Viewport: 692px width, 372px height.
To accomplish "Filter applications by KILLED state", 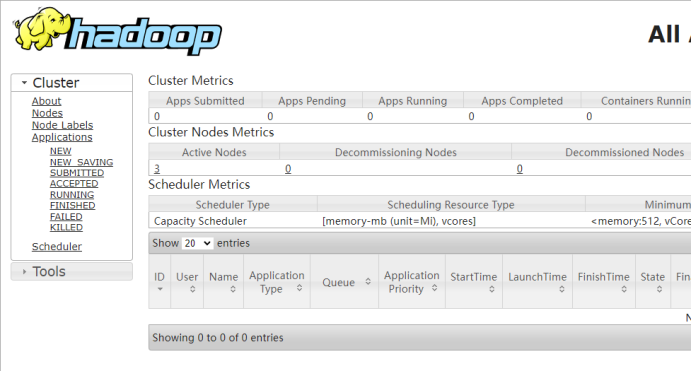I will click(x=66, y=227).
